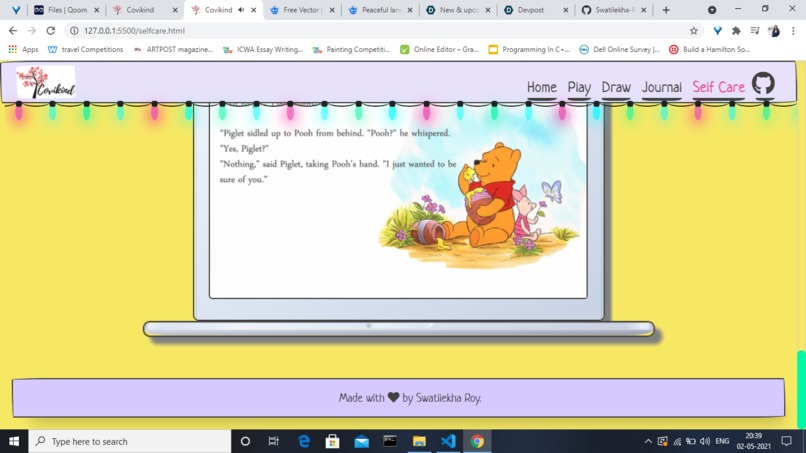Viewport: 806px width, 453px height.
Task: Open Mail app from taskbar
Action: (x=361, y=441)
